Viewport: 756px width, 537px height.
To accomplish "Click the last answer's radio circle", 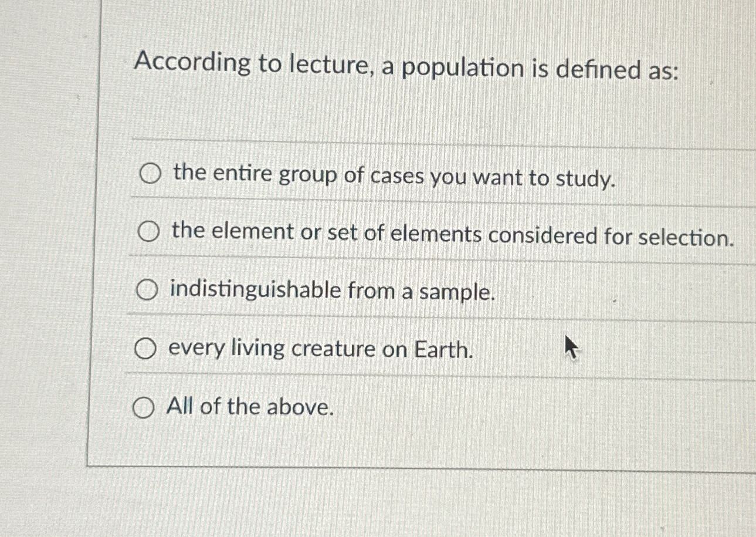I will click(144, 407).
